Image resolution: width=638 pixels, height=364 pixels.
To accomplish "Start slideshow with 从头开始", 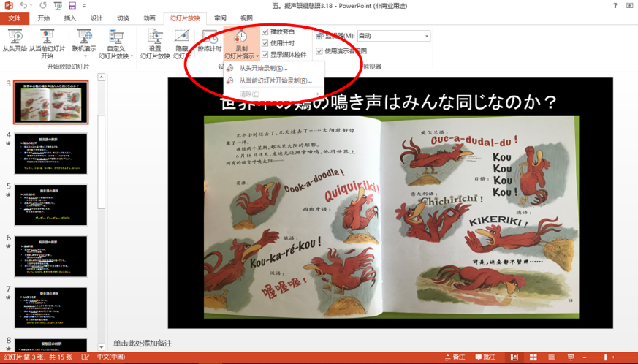I will [x=15, y=41].
